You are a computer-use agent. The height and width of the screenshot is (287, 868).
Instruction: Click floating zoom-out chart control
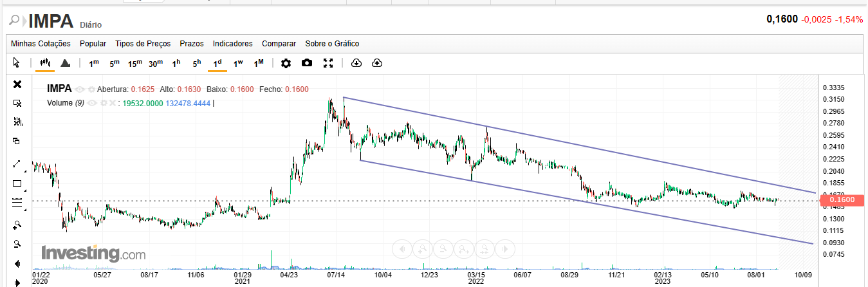[x=443, y=248]
